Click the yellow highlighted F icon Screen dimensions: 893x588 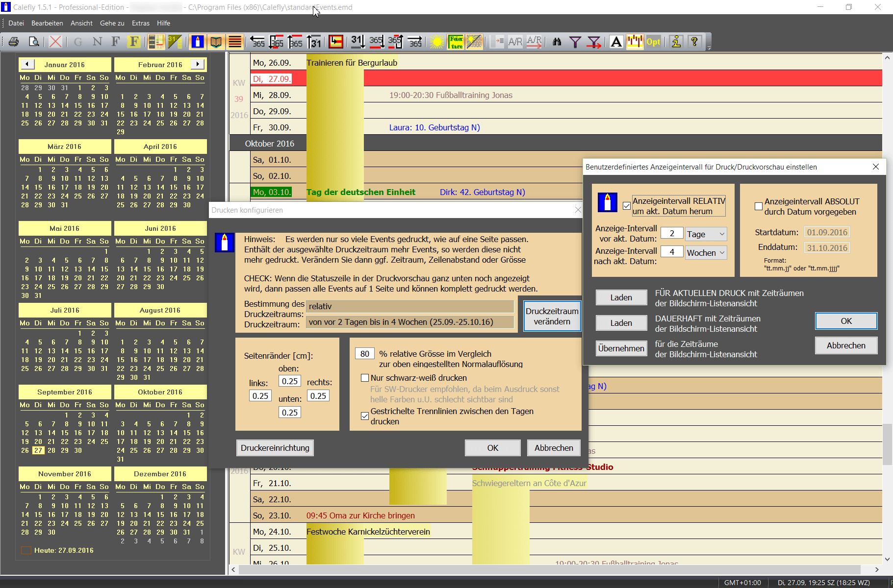(134, 42)
